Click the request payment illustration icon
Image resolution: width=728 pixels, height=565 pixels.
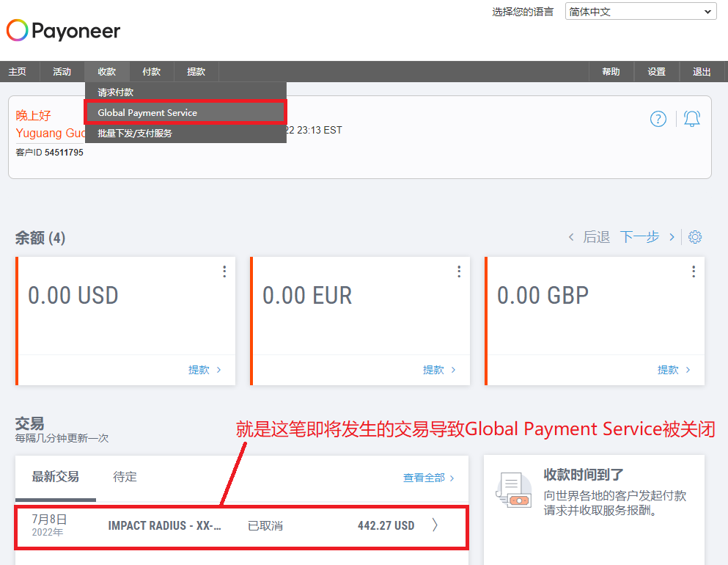pos(513,489)
